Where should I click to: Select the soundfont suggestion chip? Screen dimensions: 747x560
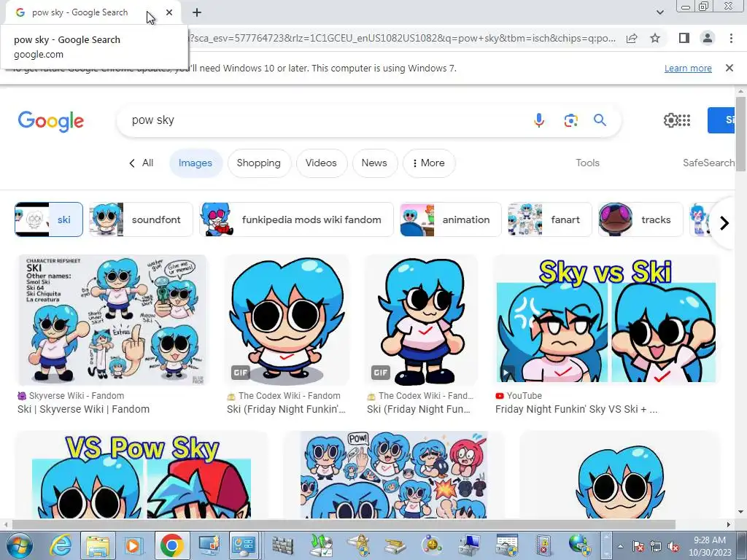(141, 219)
